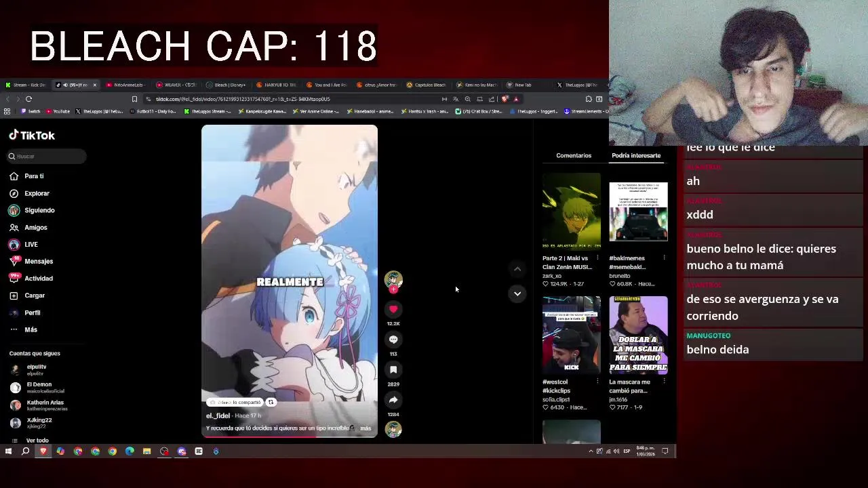Screen dimensions: 868x488
Task: Open browser zoom magnifier icon in address bar
Action: point(467,99)
